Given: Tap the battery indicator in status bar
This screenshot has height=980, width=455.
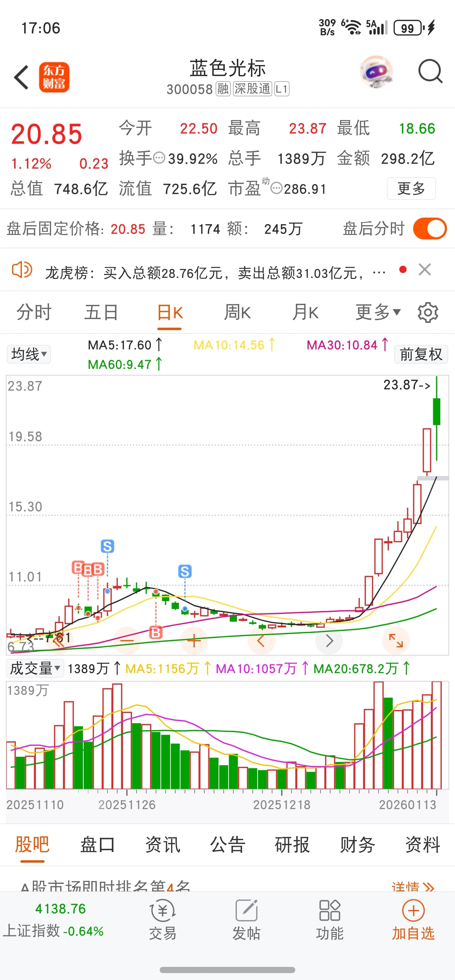Looking at the screenshot, I should pyautogui.click(x=409, y=28).
